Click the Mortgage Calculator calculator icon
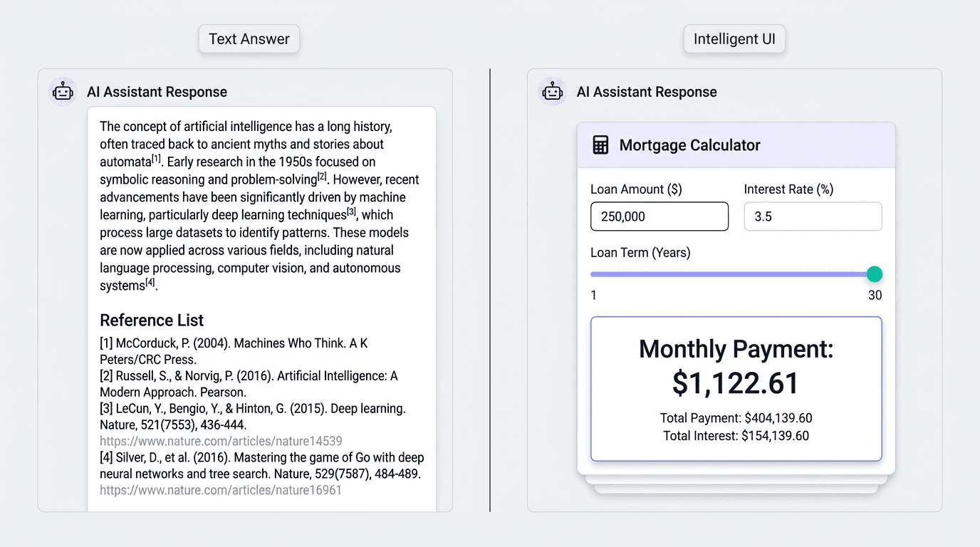This screenshot has width=980, height=547. [x=600, y=145]
